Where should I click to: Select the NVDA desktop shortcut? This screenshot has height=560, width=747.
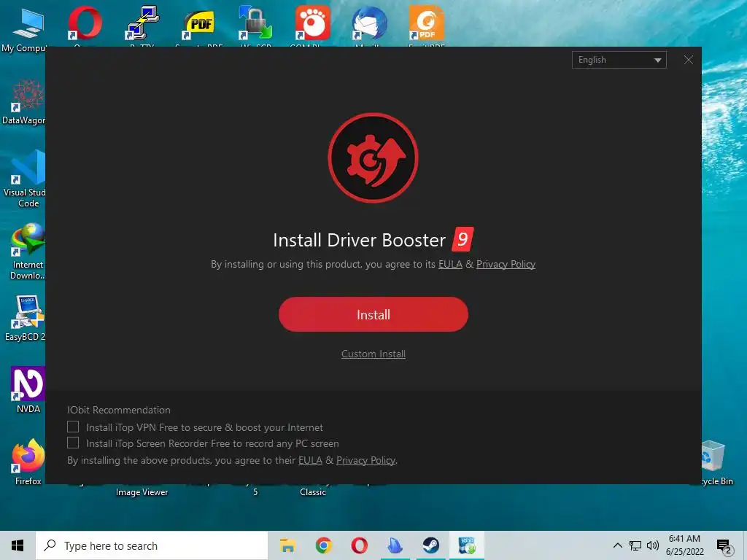(x=28, y=389)
